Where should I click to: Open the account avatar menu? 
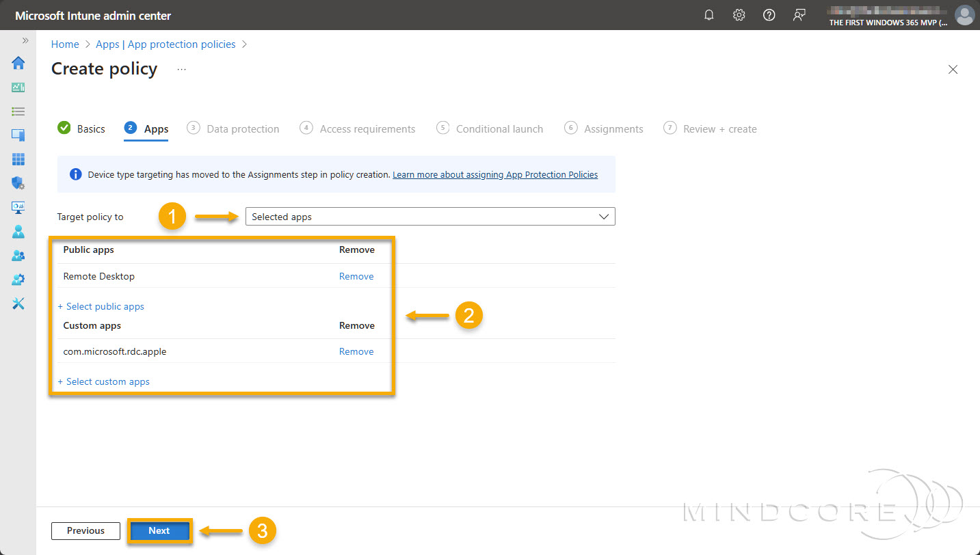[x=964, y=14]
